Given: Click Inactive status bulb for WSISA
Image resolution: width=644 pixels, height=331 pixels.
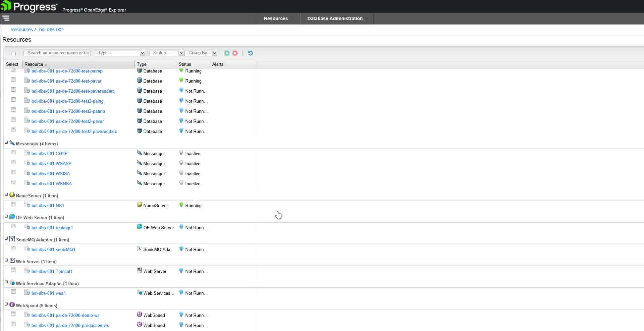Looking at the screenshot, I should tap(181, 173).
